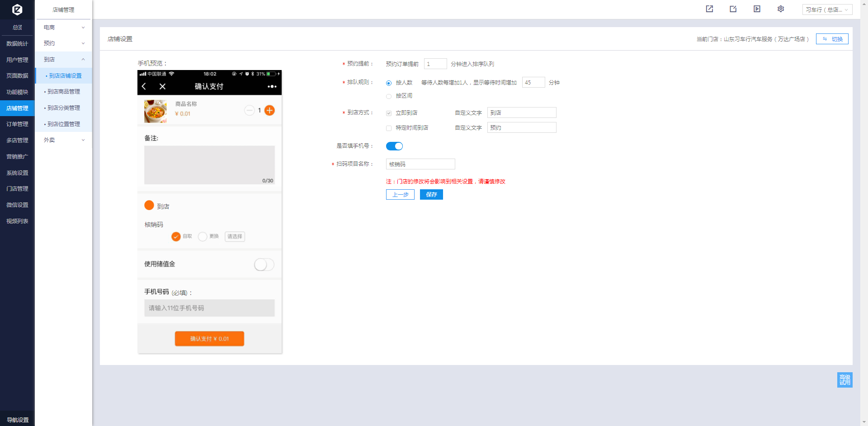The height and width of the screenshot is (426, 868).
Task: Open 数据统计 in the main sidebar
Action: click(x=17, y=44)
